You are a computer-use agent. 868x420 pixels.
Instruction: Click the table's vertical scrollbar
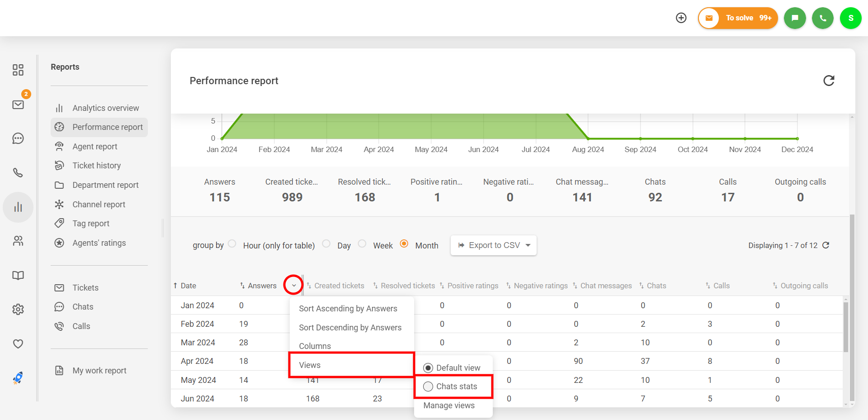pyautogui.click(x=845, y=326)
